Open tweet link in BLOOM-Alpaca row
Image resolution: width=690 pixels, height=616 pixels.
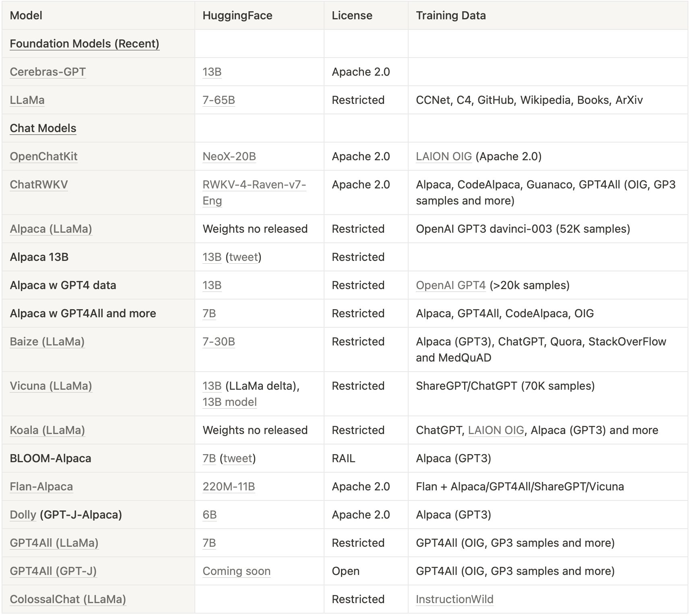click(238, 458)
